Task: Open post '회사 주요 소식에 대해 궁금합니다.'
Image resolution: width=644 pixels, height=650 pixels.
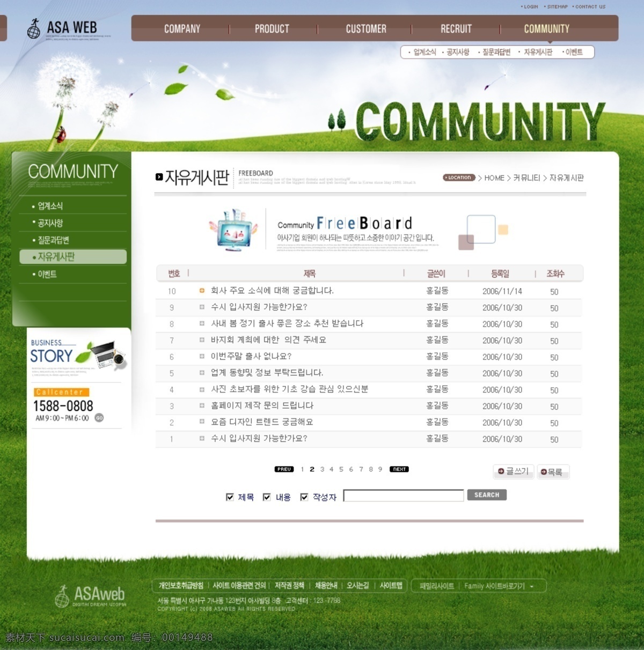Action: 272,291
